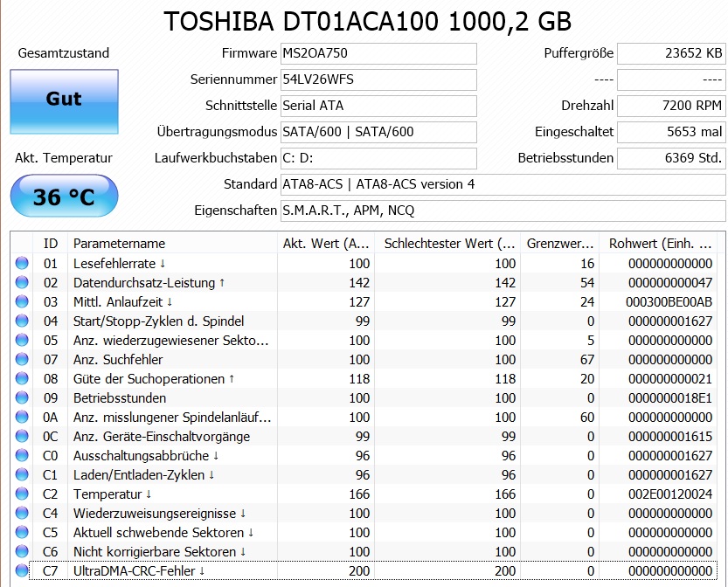Click the Eingeschaltet field 5653 mal
Image resolution: width=728 pixels, height=587 pixels.
[x=671, y=132]
